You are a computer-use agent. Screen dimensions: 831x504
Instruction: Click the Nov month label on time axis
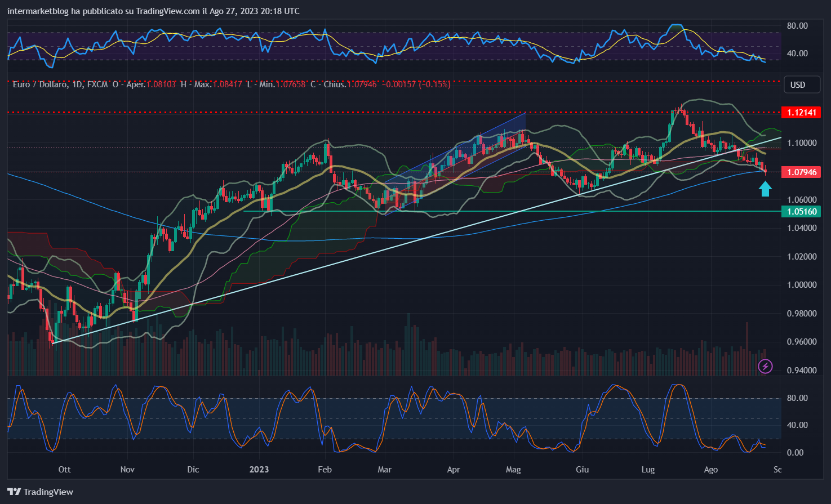[127, 469]
